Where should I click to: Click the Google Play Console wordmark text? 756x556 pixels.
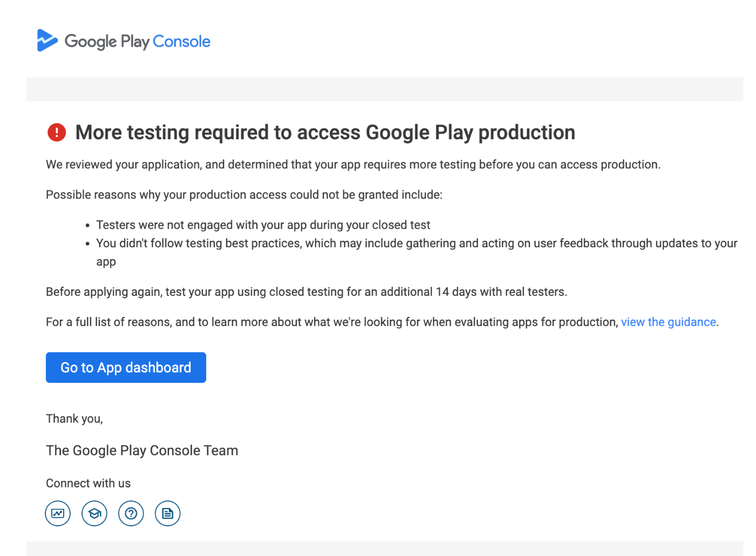click(138, 42)
